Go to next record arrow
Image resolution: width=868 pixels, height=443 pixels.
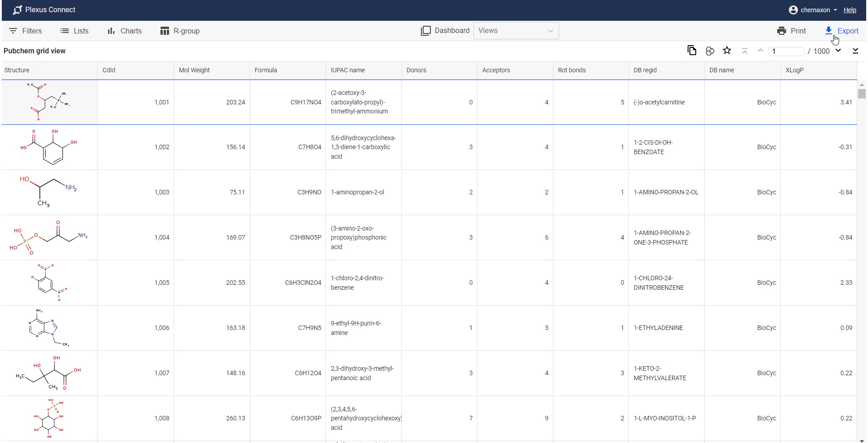coord(838,51)
